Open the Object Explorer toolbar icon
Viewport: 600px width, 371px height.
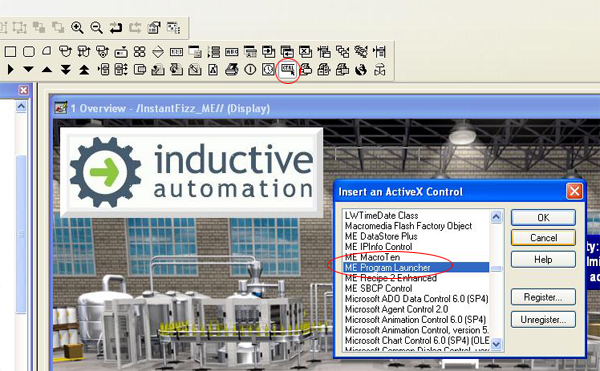coord(173,28)
